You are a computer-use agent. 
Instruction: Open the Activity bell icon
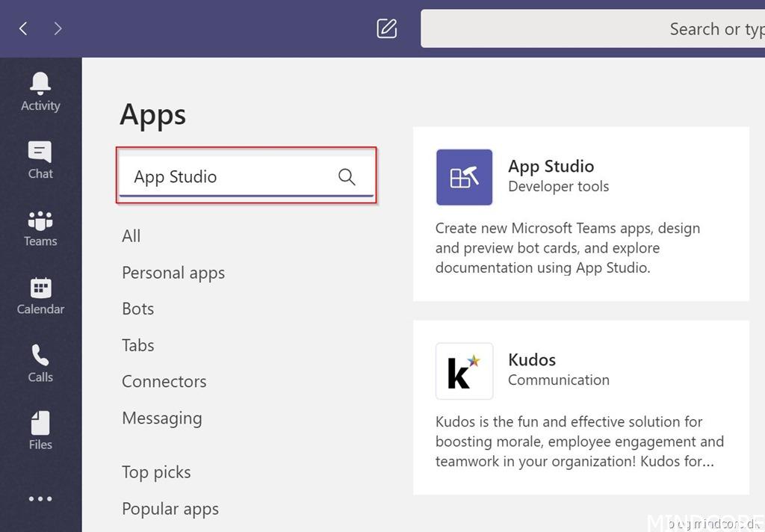pos(40,83)
